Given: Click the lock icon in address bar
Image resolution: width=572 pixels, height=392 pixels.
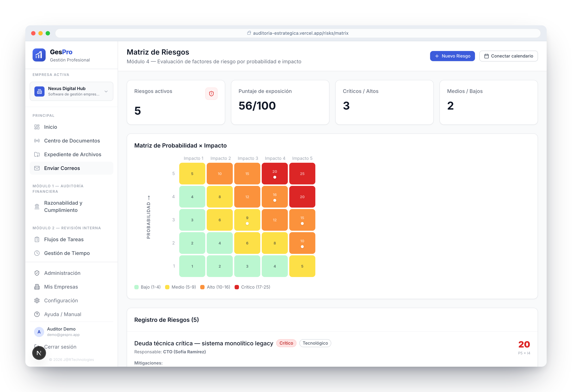Looking at the screenshot, I should coord(249,33).
